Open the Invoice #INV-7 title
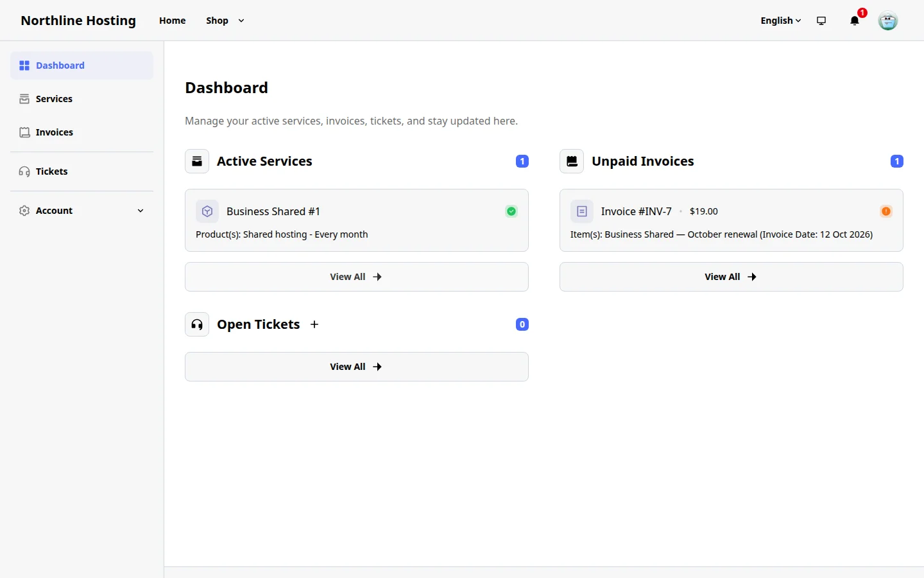 [637, 211]
